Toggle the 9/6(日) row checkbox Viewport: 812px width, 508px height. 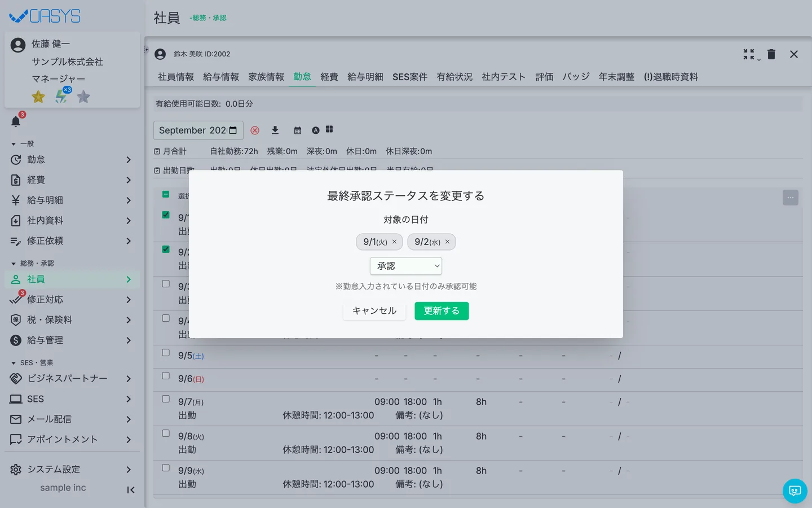(x=166, y=376)
